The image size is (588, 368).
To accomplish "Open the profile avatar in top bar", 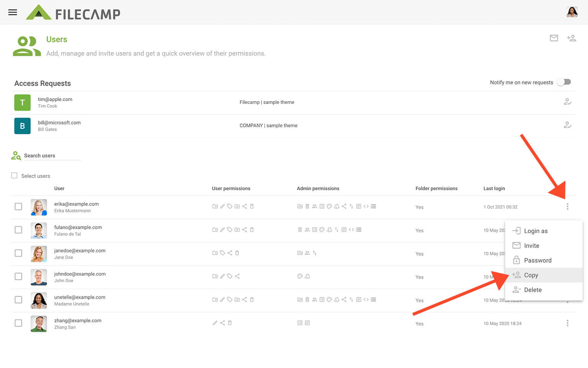I will tap(572, 12).
